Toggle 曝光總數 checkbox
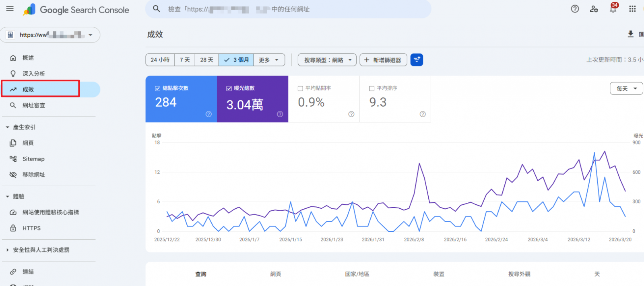The height and width of the screenshot is (286, 644). [x=229, y=88]
